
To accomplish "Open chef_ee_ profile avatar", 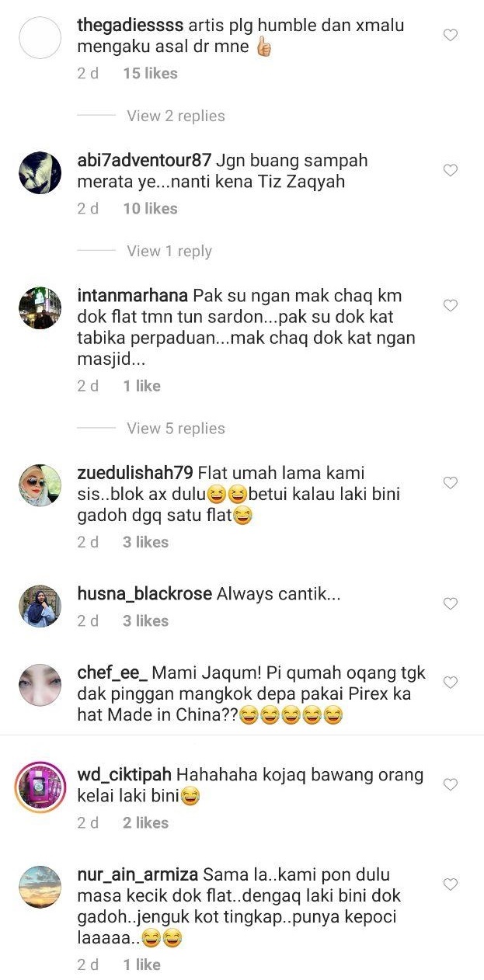I will tap(40, 685).
